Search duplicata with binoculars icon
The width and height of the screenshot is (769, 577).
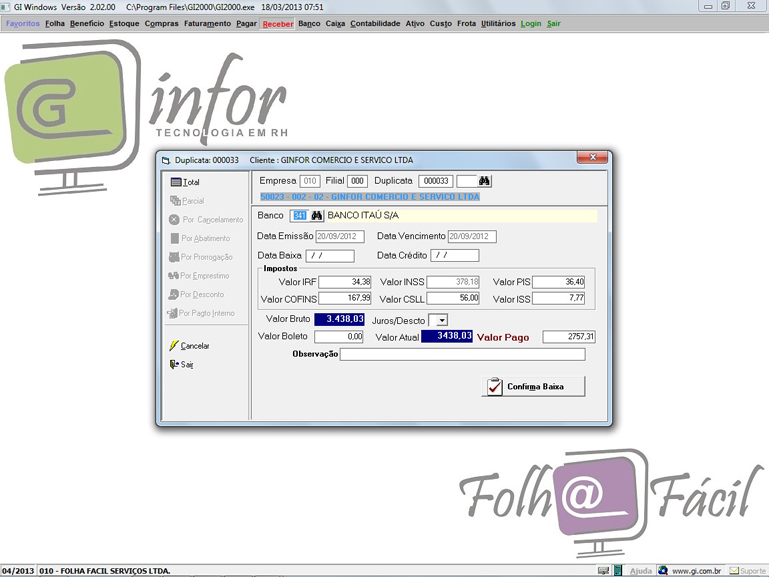point(484,181)
